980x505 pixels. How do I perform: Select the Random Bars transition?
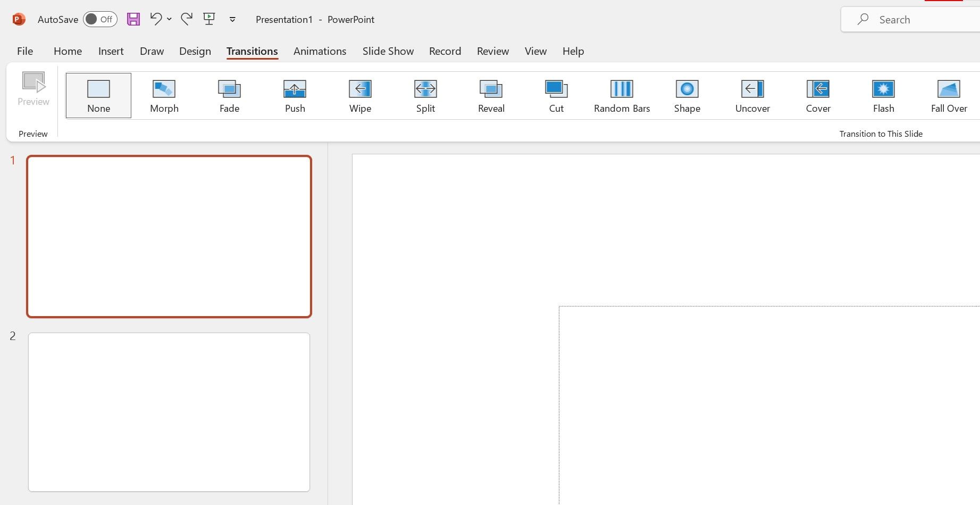622,95
